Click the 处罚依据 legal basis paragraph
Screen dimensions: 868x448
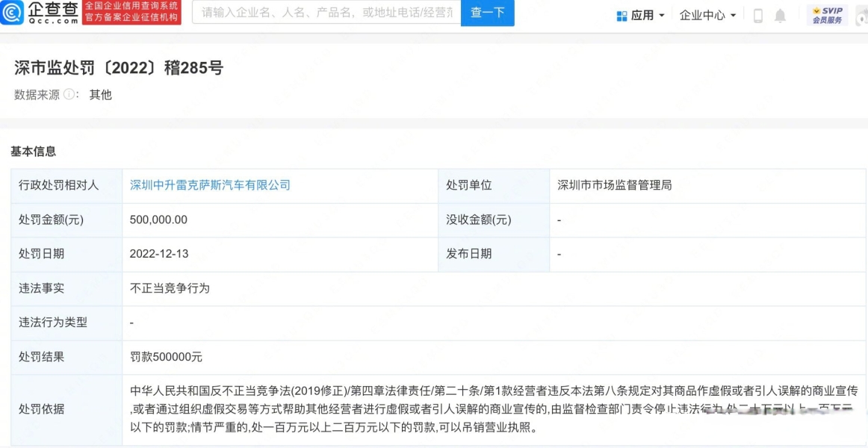point(493,409)
